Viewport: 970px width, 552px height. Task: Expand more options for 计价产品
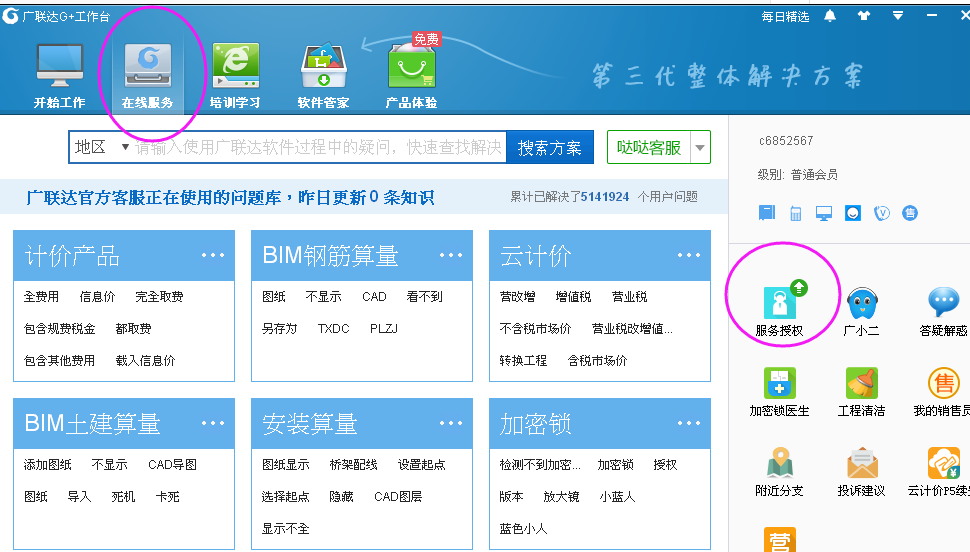click(x=213, y=255)
